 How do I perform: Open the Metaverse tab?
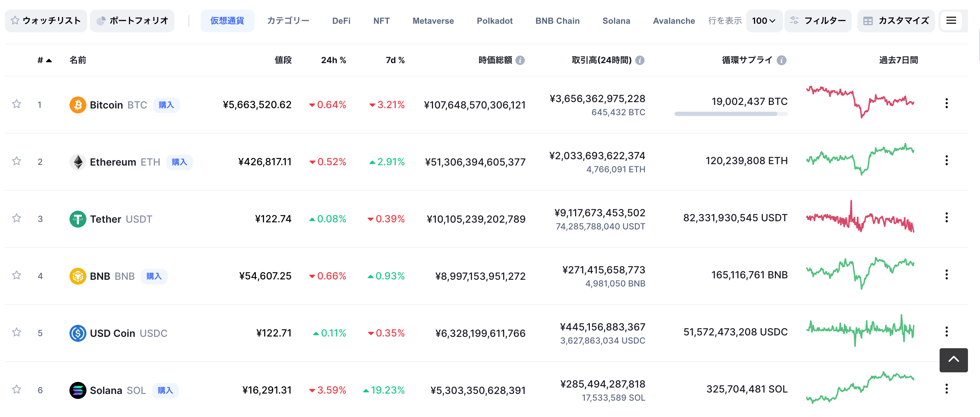433,21
